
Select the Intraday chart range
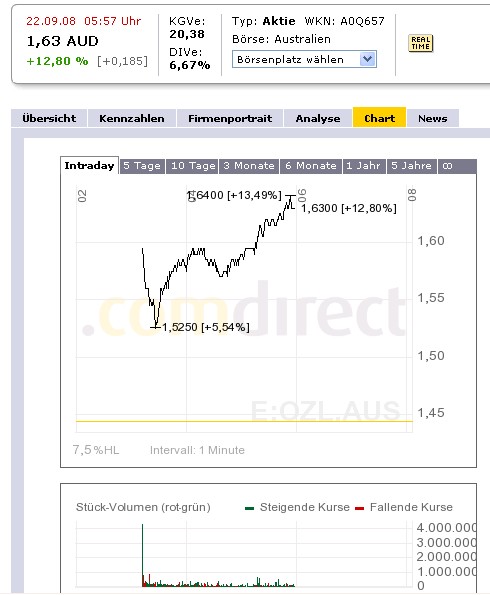coord(90,166)
